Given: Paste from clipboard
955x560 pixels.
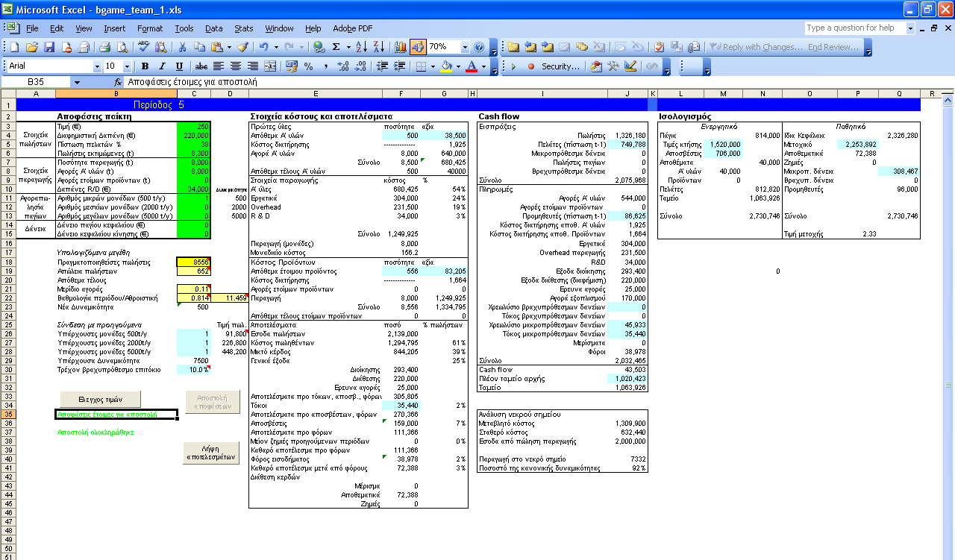Looking at the screenshot, I should 216,47.
